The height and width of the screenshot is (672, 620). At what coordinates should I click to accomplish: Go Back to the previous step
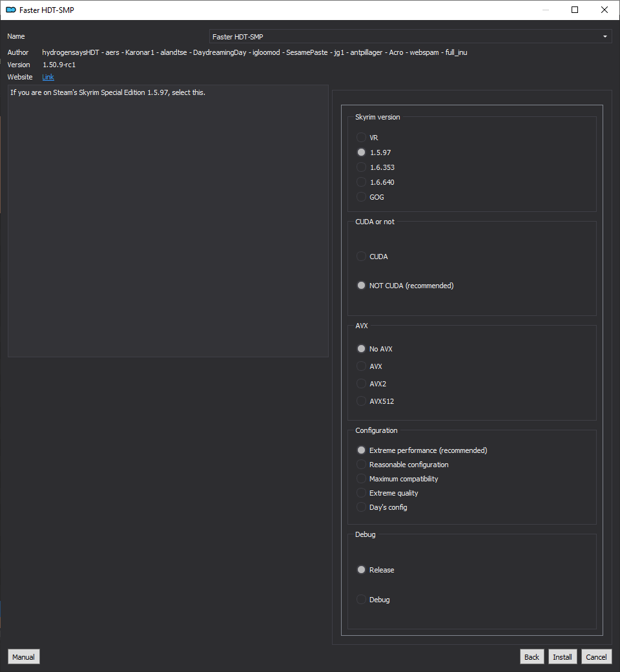532,657
